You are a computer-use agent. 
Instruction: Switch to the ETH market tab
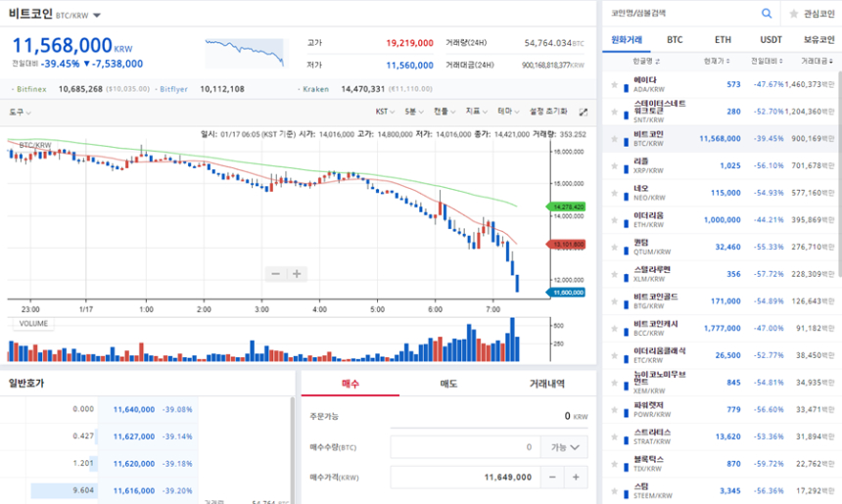click(723, 39)
